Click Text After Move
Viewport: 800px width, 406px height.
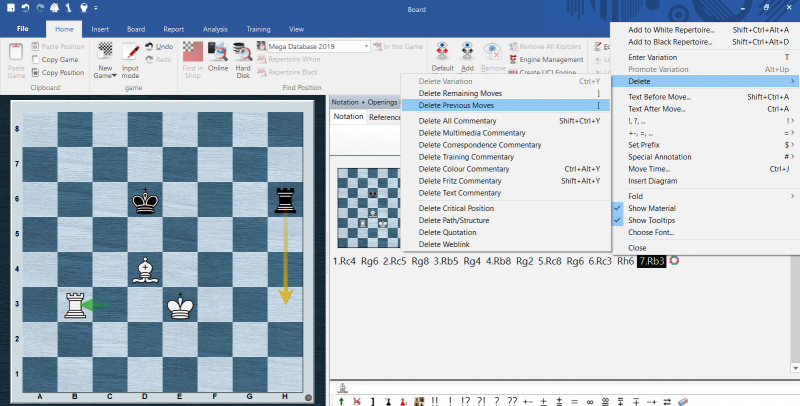[704, 109]
